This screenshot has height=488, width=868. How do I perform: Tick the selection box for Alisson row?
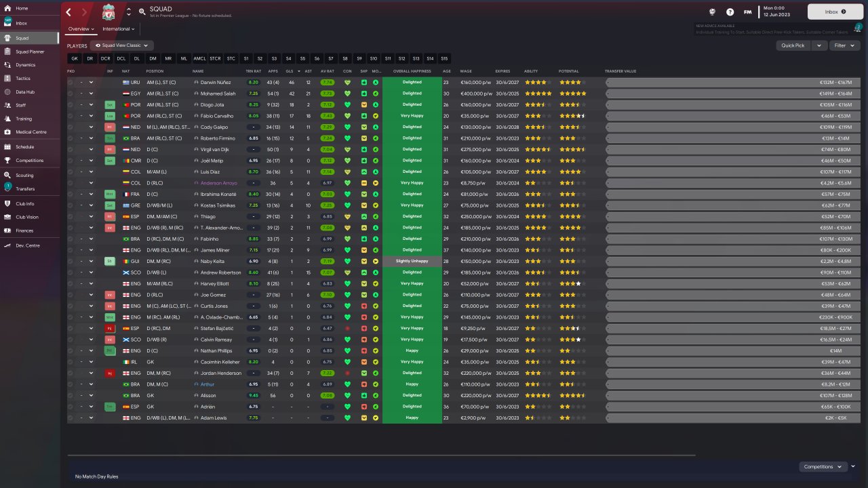coord(71,395)
